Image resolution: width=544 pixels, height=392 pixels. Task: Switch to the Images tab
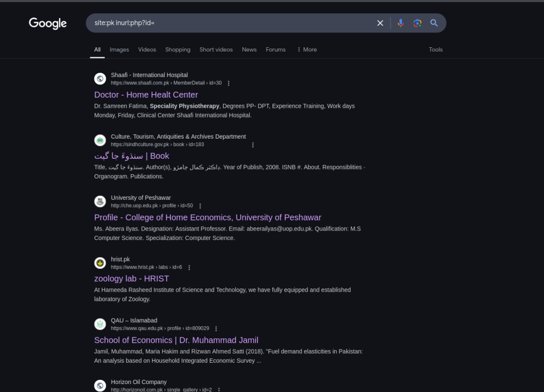click(x=119, y=49)
